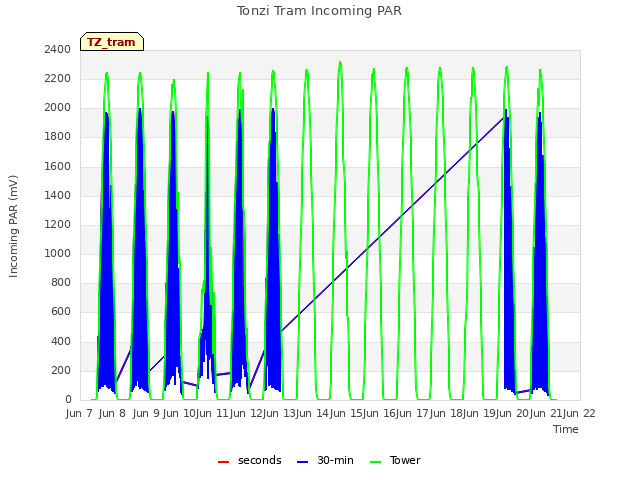Click the Tower peak on Jun 16
Image resolution: width=640 pixels, height=480 pixels.
pyautogui.click(x=407, y=68)
